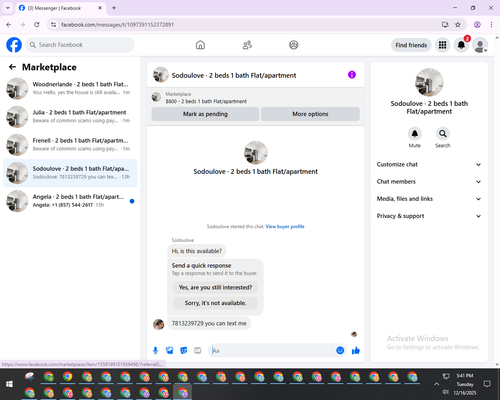Viewport: 500px width, 400px height.
Task: Open the Julia conversation
Action: [70, 117]
